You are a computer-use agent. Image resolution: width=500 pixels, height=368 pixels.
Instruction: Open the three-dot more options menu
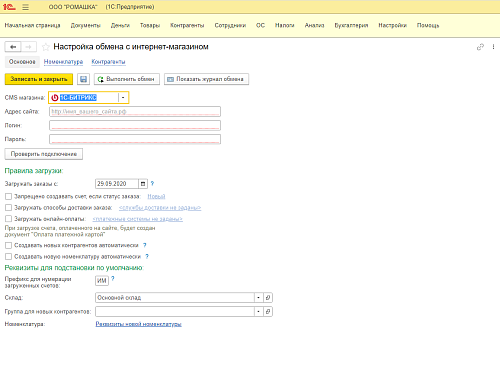point(493,47)
